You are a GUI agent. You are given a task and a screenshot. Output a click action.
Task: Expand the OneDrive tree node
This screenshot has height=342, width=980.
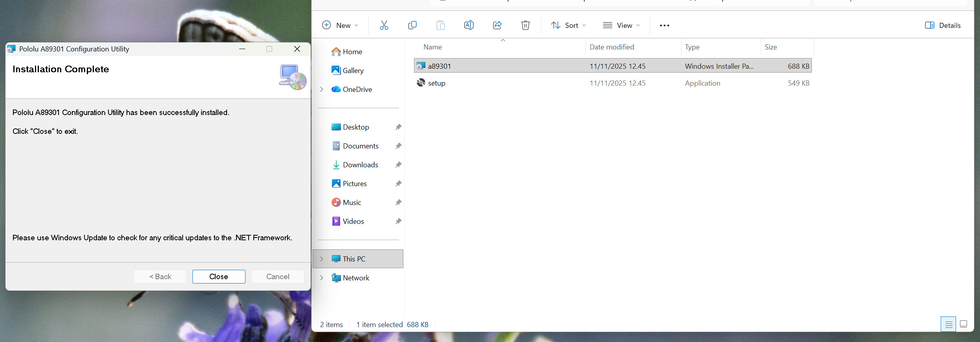tap(322, 90)
